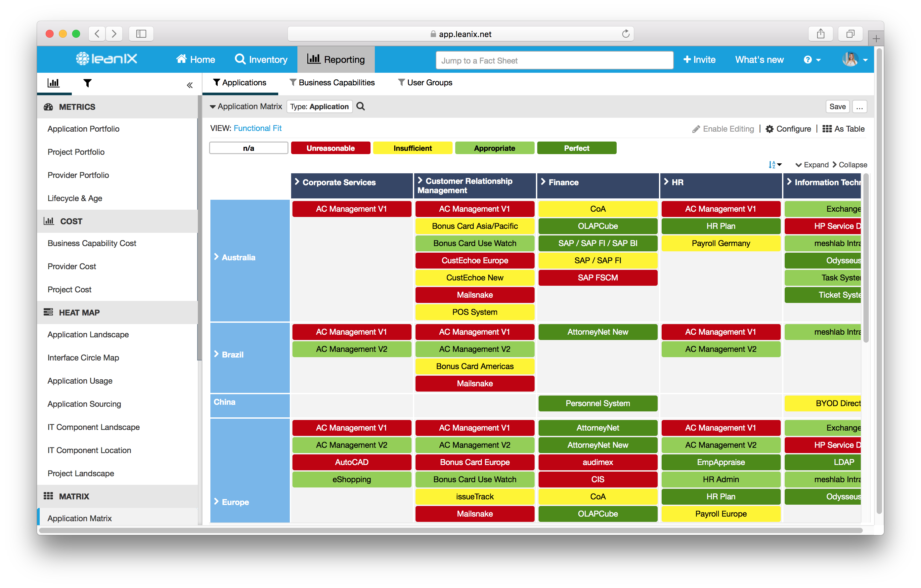The height and width of the screenshot is (588, 921).
Task: Open Configure settings
Action: [x=788, y=129]
